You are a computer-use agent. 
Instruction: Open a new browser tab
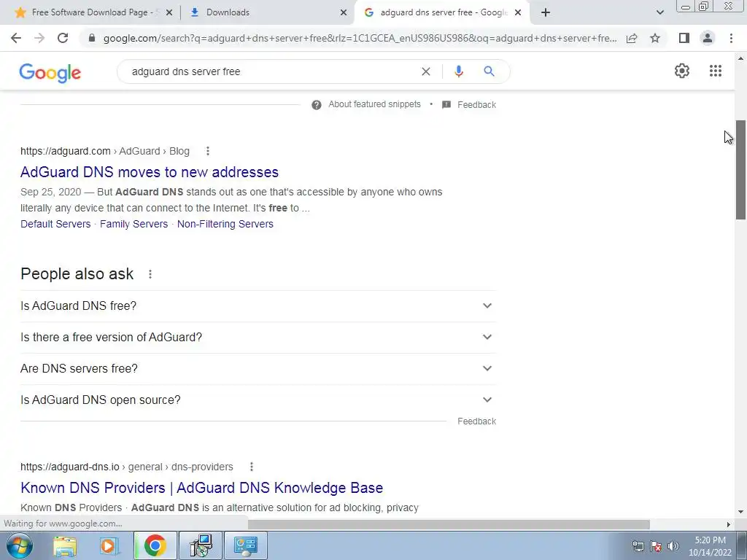(546, 12)
